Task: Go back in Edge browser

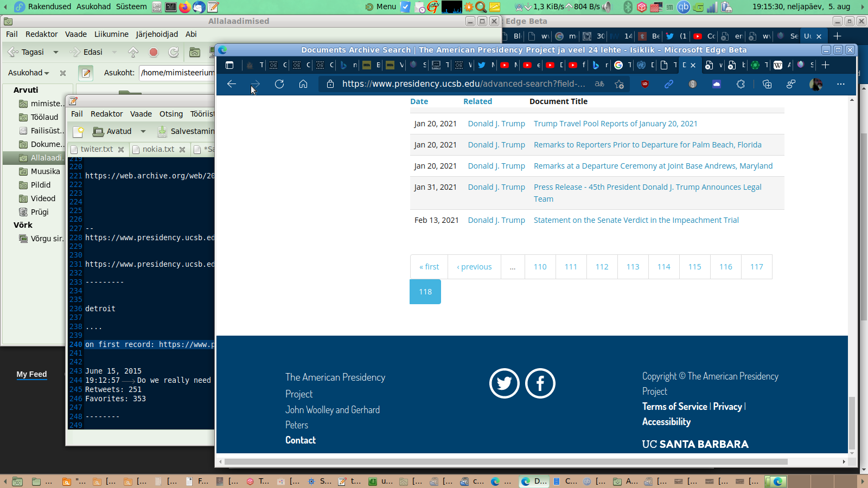Action: point(232,84)
